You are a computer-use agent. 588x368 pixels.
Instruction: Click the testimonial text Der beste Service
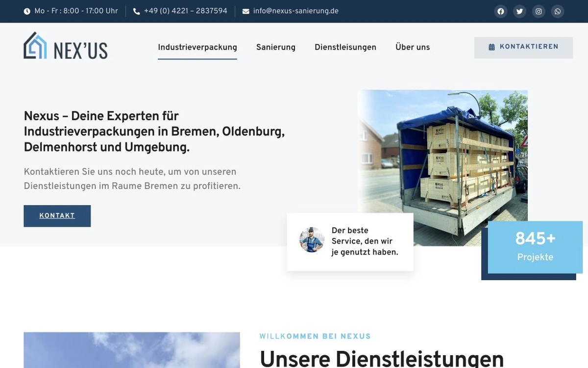point(365,241)
